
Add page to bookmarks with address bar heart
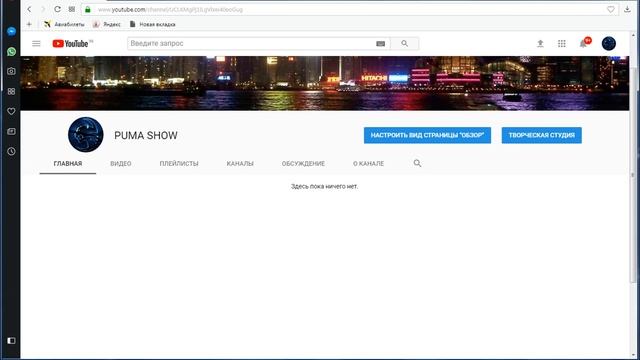pos(611,9)
